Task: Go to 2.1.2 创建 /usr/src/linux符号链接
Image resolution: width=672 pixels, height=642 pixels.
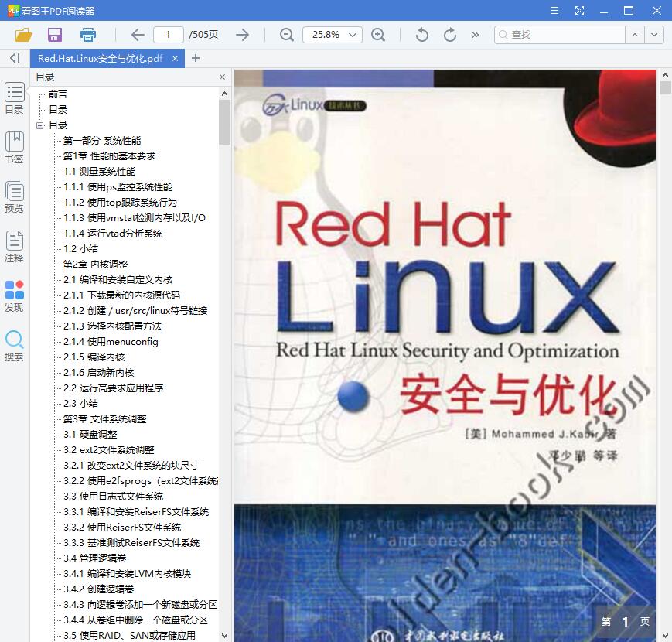Action: click(135, 311)
